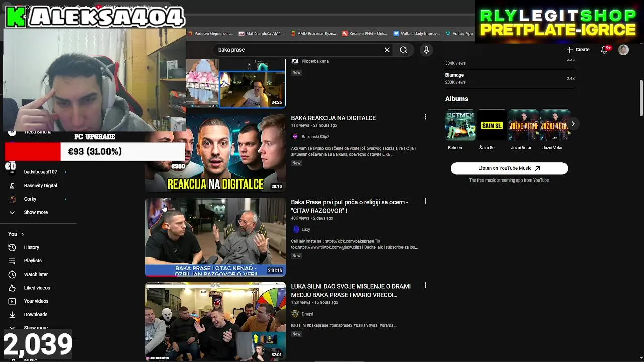Play the 34:26 video thumbnail
The width and height of the screenshot is (644, 362).
(235, 83)
